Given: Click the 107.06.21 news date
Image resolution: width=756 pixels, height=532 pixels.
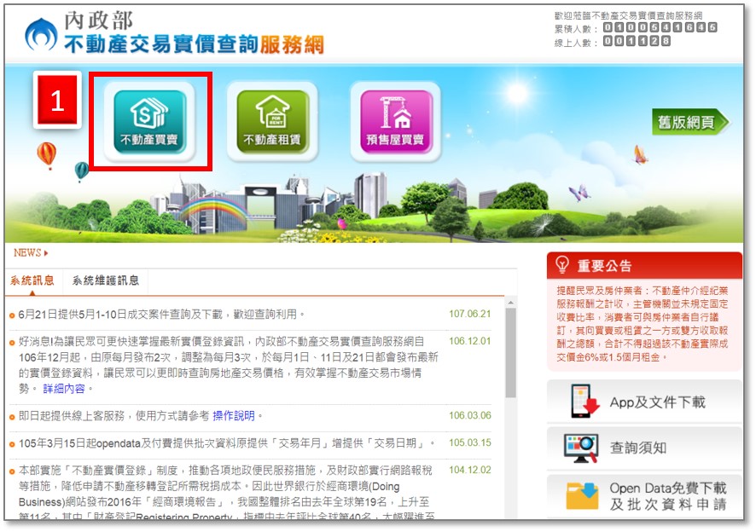Looking at the screenshot, I should tap(469, 314).
